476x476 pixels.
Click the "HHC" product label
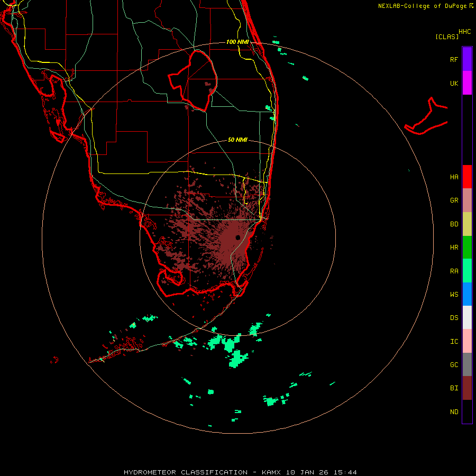pyautogui.click(x=465, y=32)
